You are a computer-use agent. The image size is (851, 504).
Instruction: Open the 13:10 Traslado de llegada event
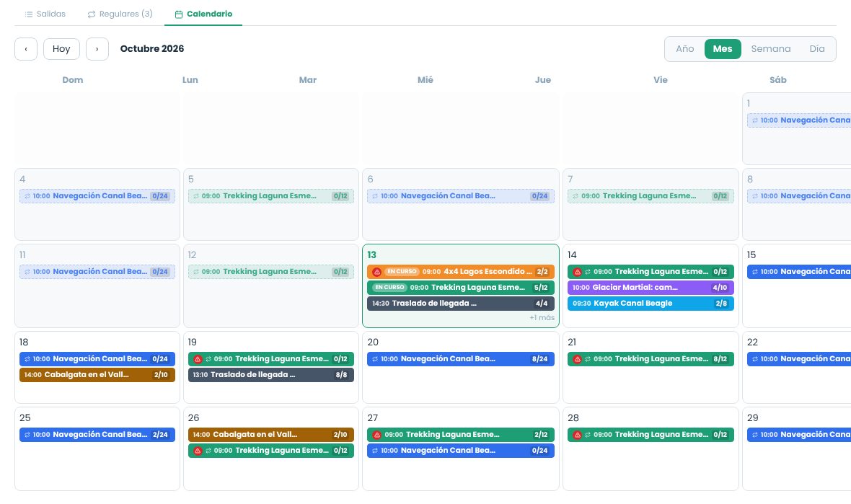pyautogui.click(x=271, y=375)
